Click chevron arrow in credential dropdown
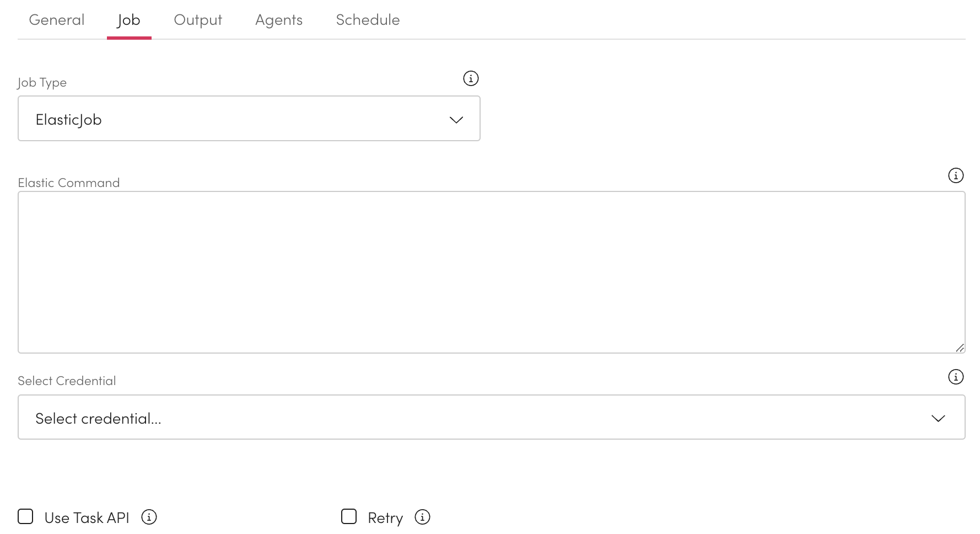Screen dimensions: 980x534 (x=938, y=418)
